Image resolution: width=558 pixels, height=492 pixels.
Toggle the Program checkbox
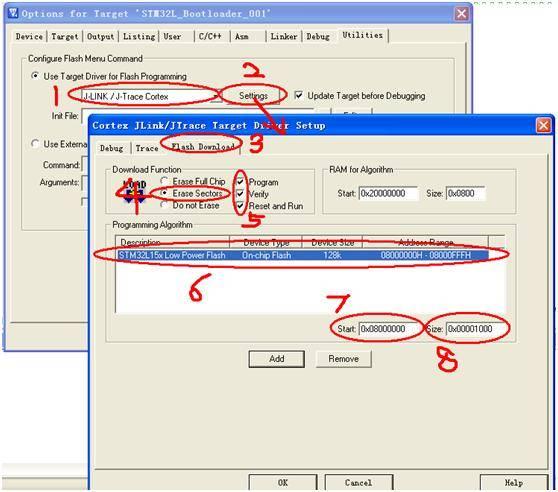click(240, 182)
